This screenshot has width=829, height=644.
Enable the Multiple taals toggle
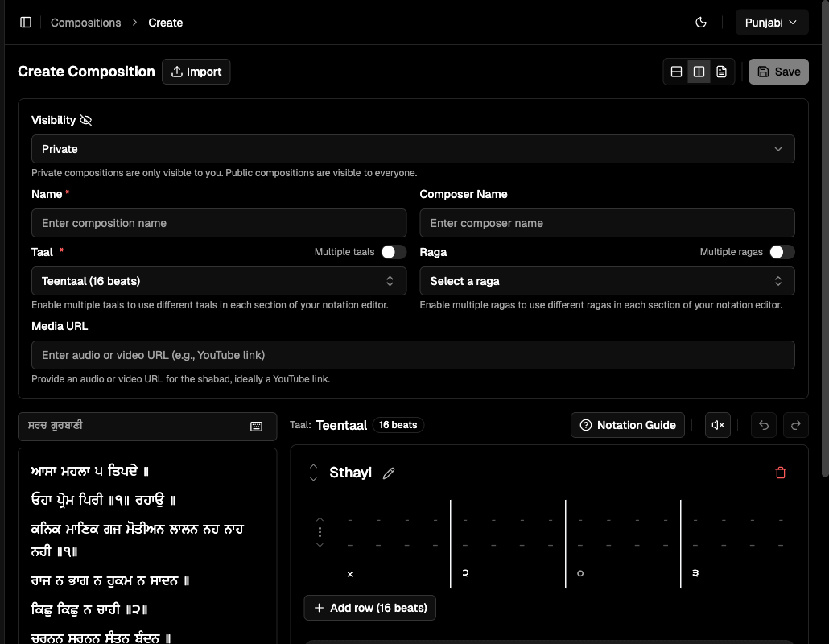click(x=394, y=251)
